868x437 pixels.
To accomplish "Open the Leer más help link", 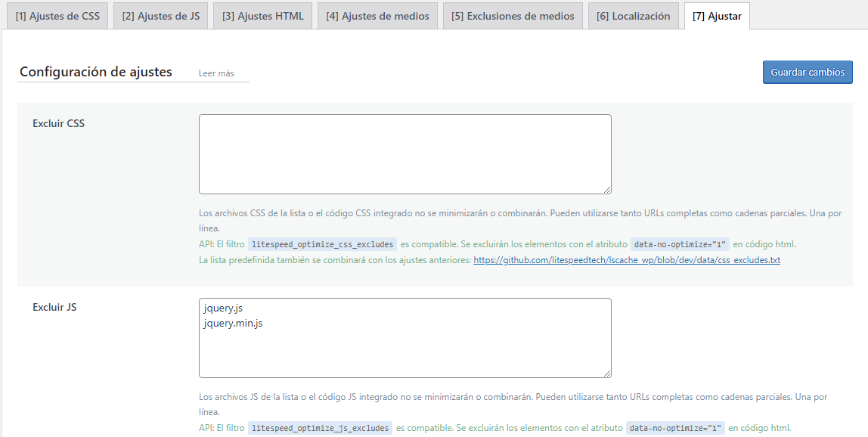I will 215,73.
